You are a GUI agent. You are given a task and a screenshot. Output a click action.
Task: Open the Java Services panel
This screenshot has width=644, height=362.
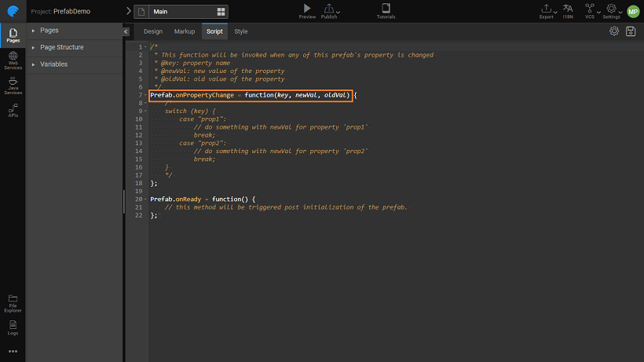[x=13, y=86]
